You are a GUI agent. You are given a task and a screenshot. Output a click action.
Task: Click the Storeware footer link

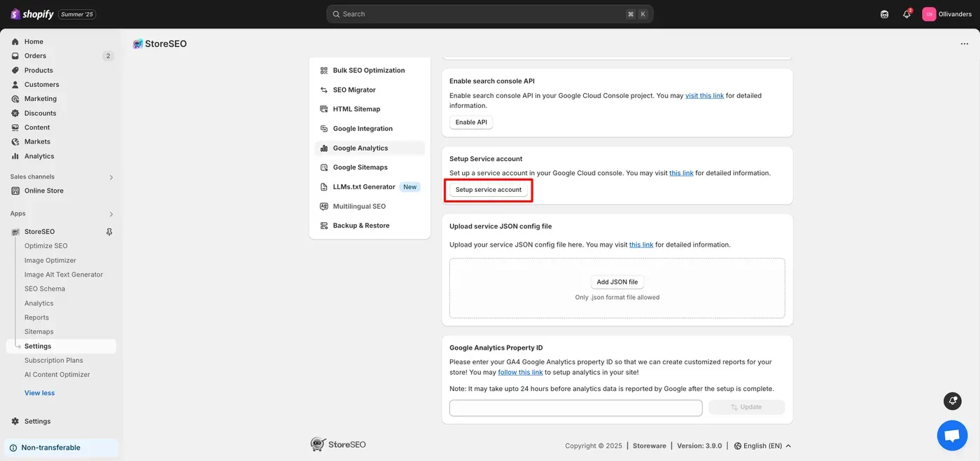(x=650, y=446)
